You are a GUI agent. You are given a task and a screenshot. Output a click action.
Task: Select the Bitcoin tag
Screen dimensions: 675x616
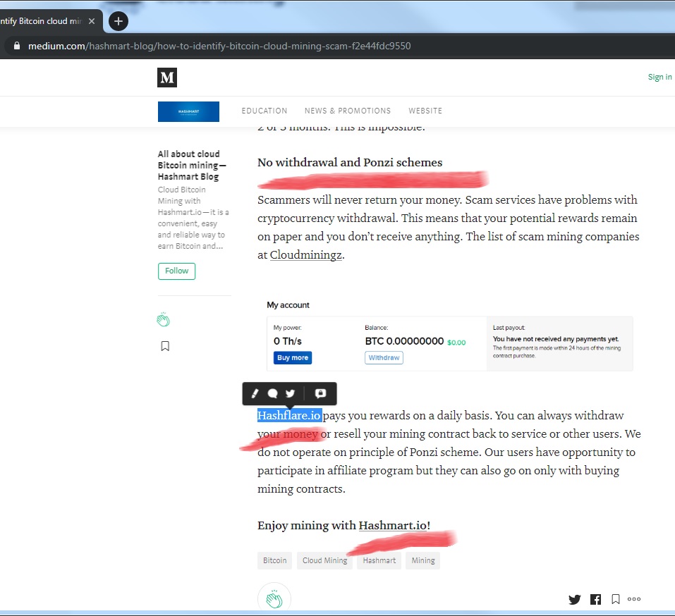274,560
